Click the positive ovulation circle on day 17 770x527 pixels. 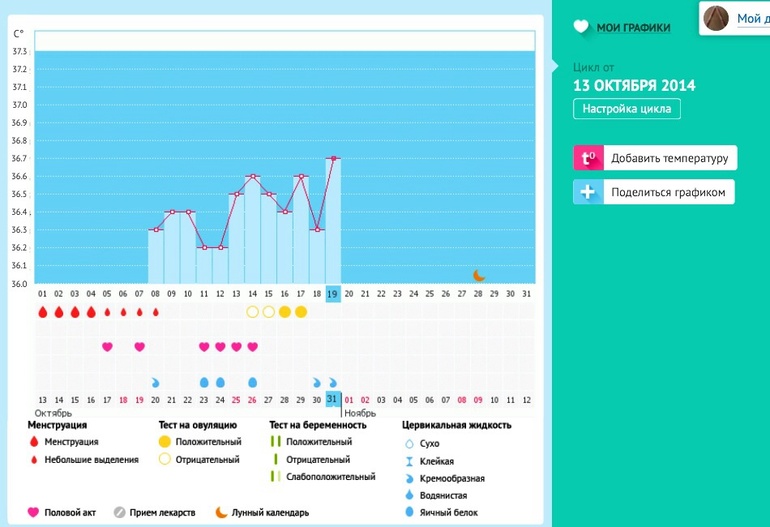301,312
